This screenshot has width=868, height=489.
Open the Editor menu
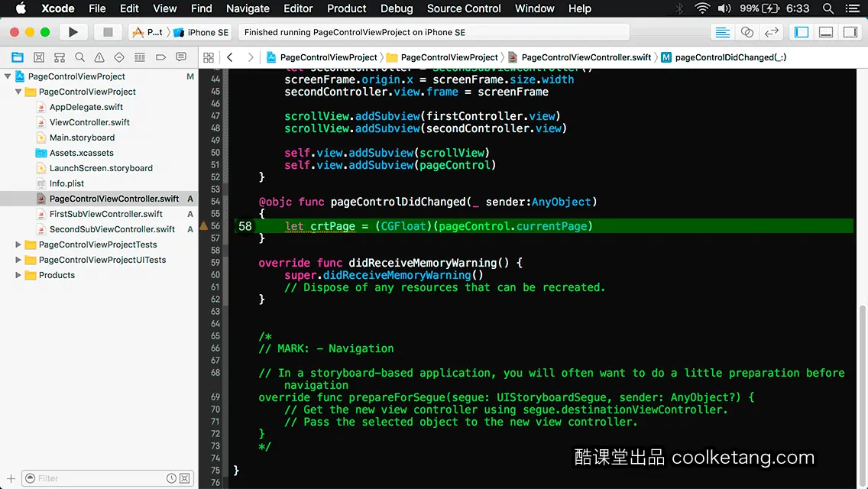tap(298, 8)
